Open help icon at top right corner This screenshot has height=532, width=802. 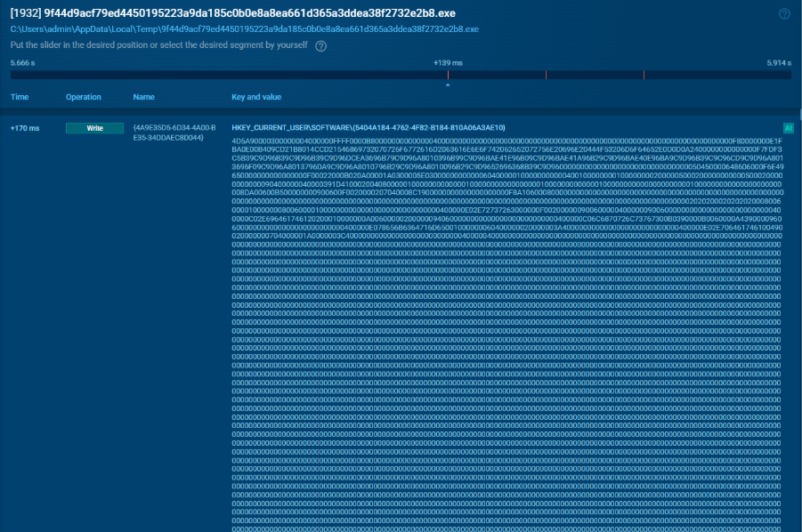point(784,14)
